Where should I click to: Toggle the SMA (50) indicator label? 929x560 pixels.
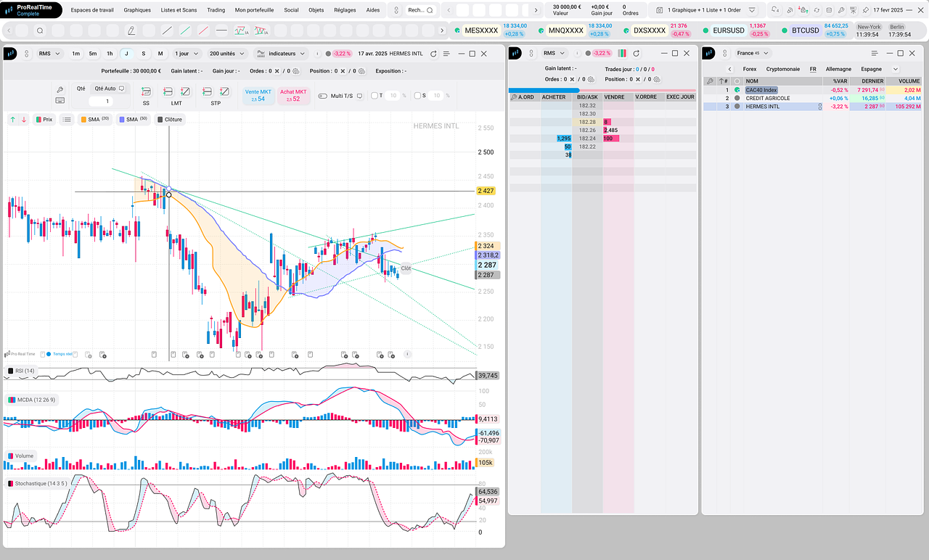[133, 120]
